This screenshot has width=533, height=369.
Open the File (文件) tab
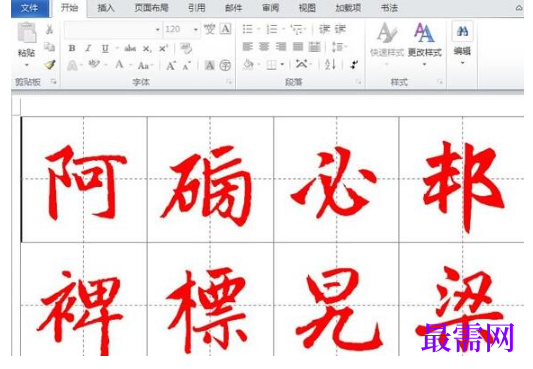tap(29, 8)
